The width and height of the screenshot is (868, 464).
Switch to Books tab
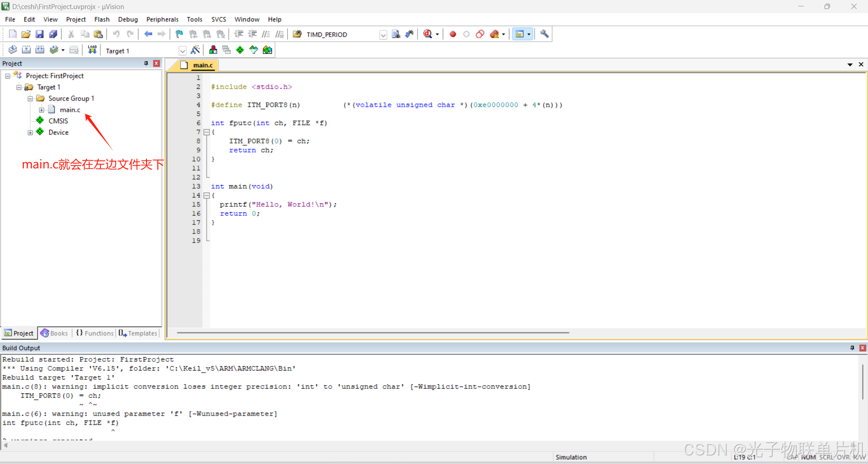[x=54, y=333]
